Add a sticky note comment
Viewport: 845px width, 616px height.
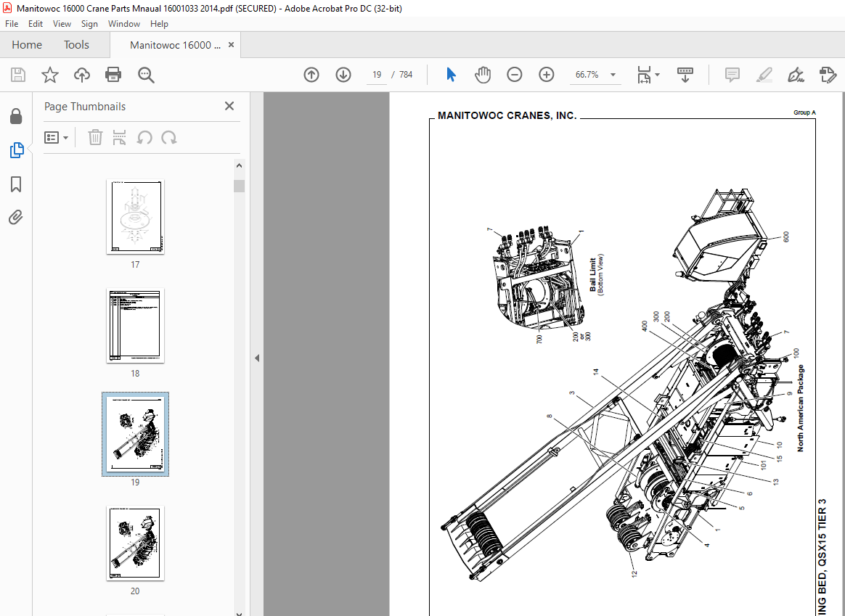pyautogui.click(x=732, y=75)
